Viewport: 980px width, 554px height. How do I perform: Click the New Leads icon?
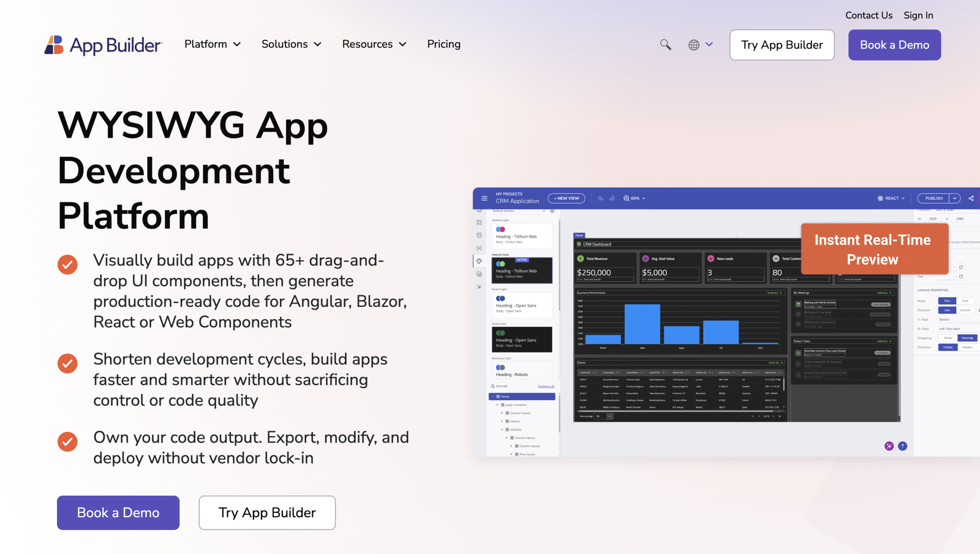click(710, 258)
